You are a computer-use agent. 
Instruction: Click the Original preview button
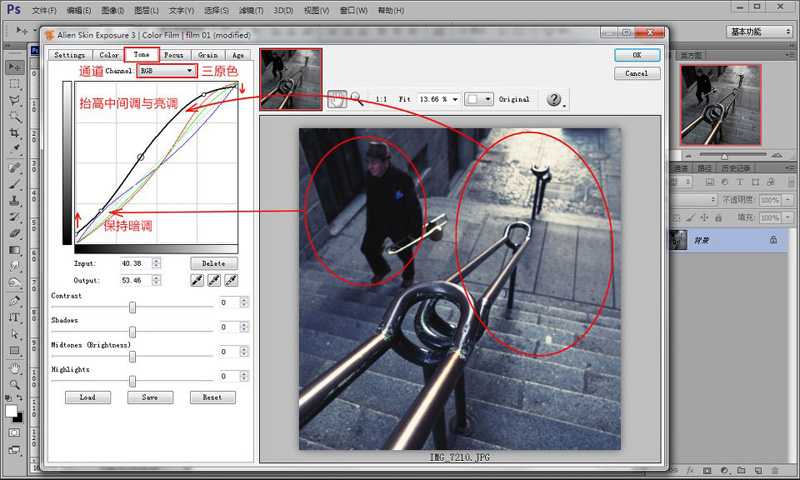(514, 99)
